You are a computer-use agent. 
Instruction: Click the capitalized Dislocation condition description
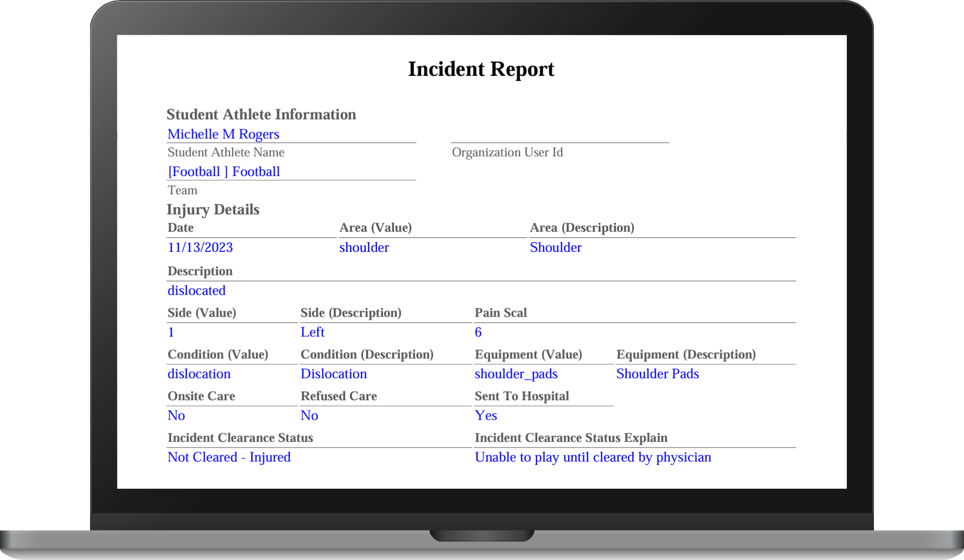[x=334, y=374]
